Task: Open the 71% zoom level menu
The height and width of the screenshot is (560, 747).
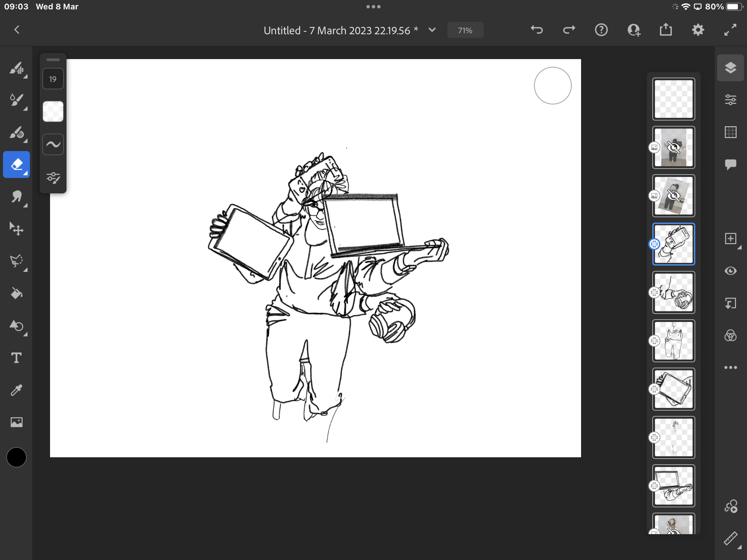Action: 465,30
